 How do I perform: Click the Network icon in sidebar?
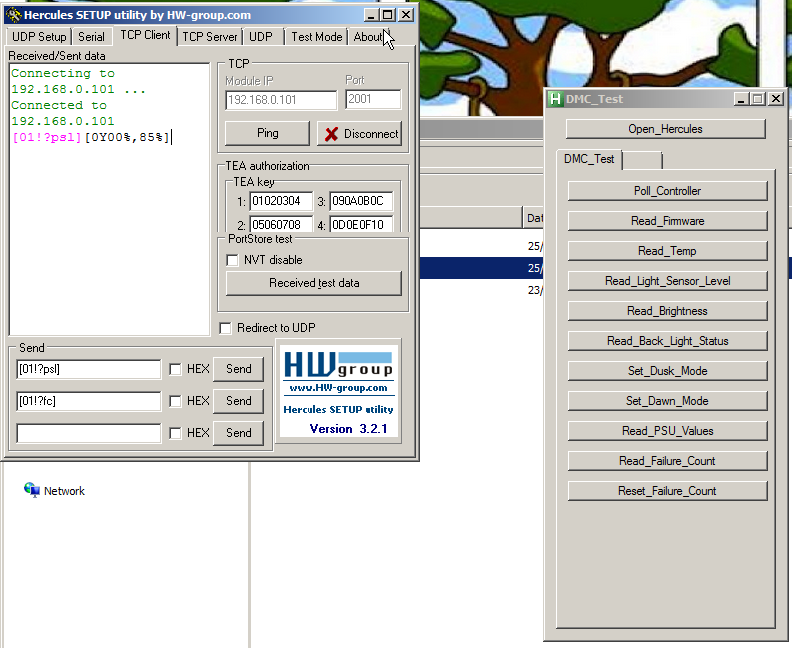(32, 491)
